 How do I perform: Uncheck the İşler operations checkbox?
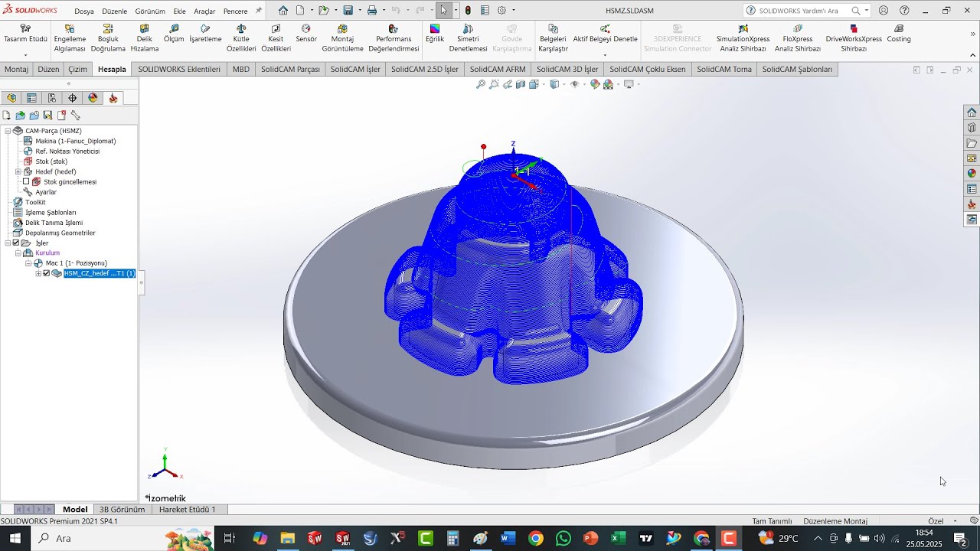[16, 243]
